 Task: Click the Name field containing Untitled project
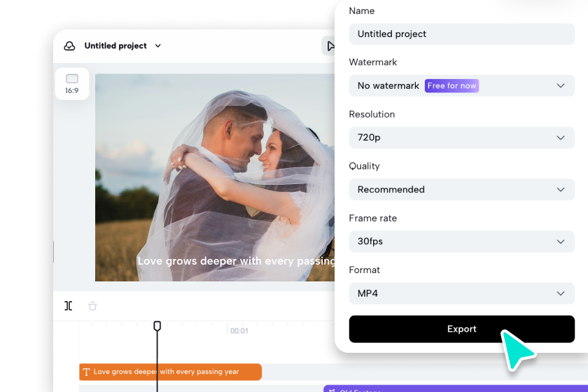point(461,34)
